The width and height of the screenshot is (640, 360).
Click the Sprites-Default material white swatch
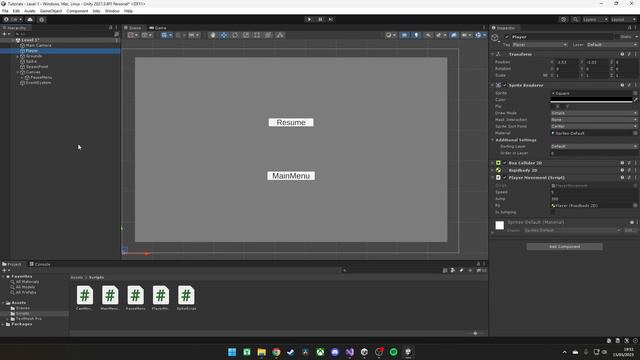click(500, 225)
